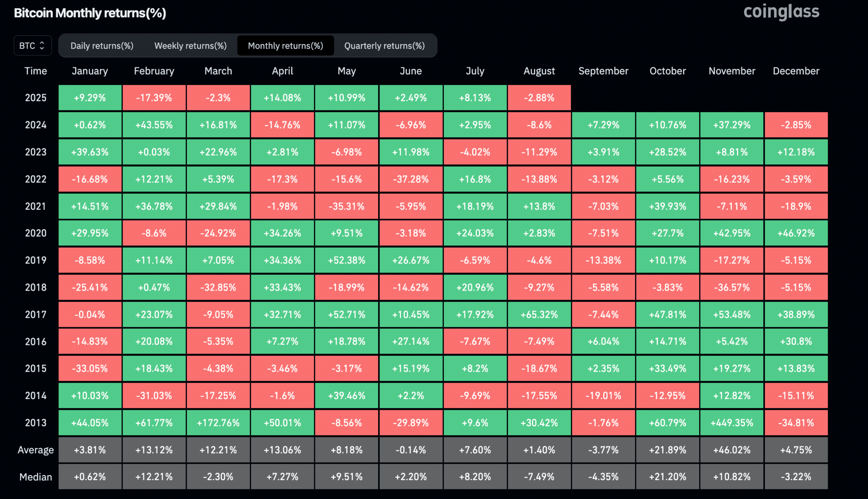Select the Monthly returns(%) tab
The width and height of the screenshot is (868, 499).
click(285, 46)
